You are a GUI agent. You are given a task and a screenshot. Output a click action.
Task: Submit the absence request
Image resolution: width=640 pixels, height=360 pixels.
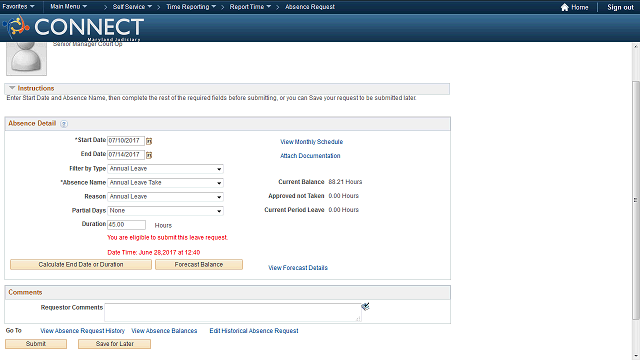[x=36, y=344]
